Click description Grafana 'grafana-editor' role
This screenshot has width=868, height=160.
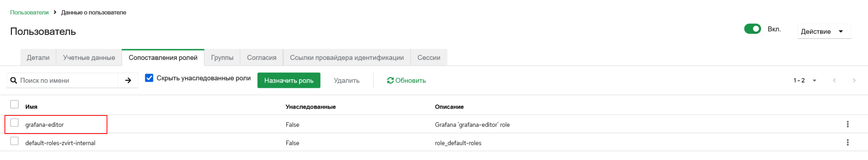(x=472, y=125)
